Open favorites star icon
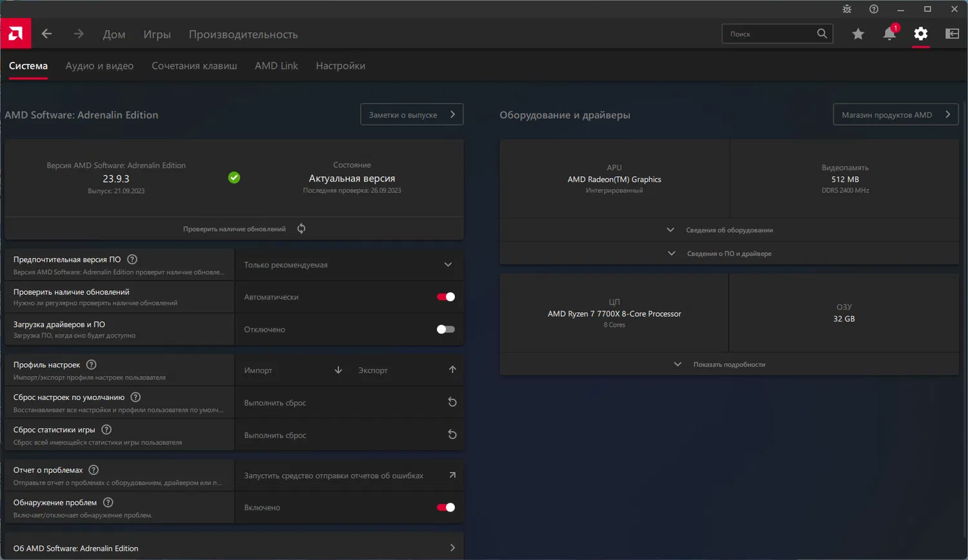 click(x=858, y=34)
